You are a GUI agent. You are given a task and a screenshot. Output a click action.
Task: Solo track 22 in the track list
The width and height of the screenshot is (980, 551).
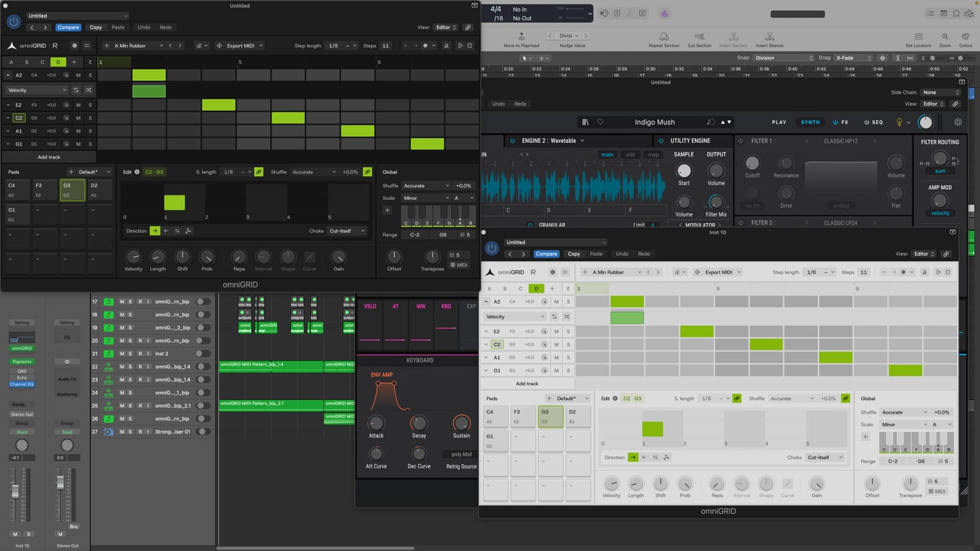pos(130,367)
